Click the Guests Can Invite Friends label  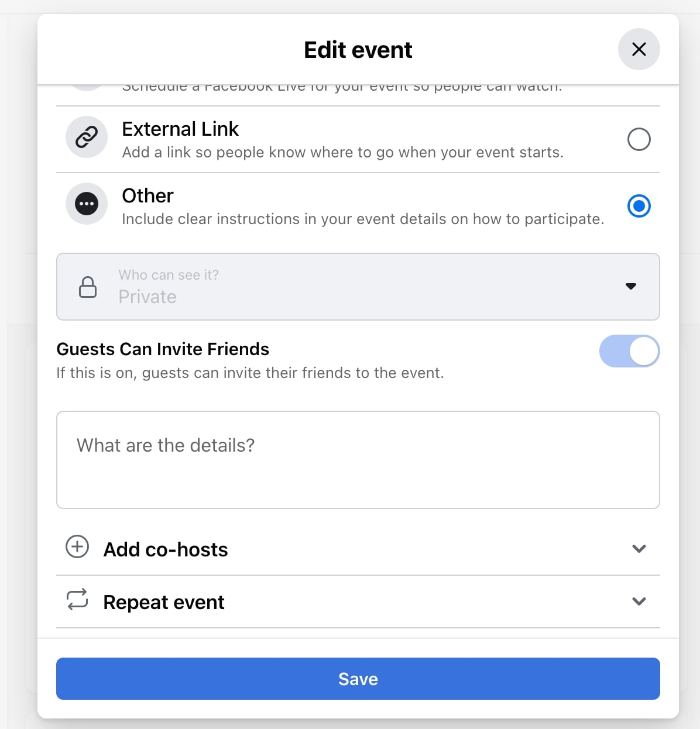tap(163, 349)
